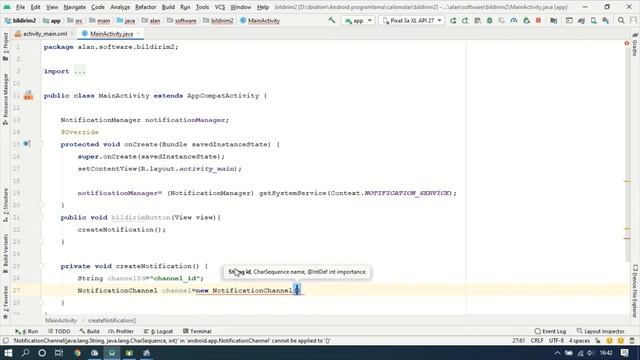Change the 4 spaces indent setting
This screenshot has height=360, width=640.
579,340
